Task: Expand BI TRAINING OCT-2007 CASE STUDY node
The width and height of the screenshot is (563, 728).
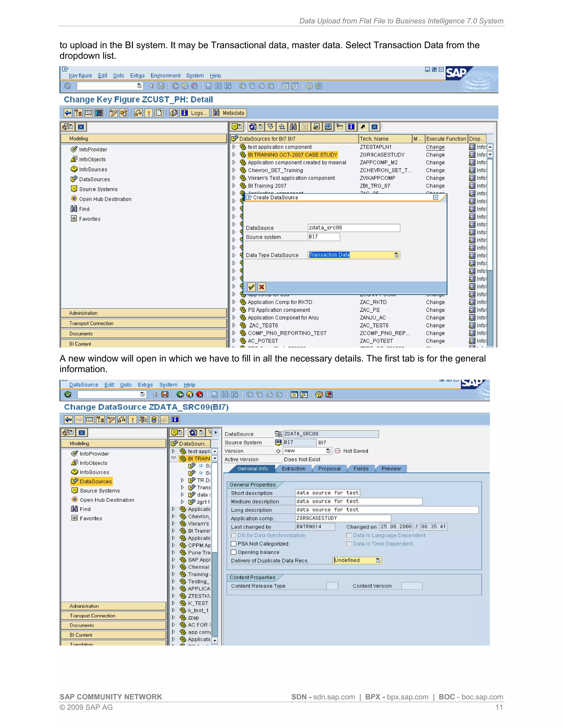Action: coord(234,155)
